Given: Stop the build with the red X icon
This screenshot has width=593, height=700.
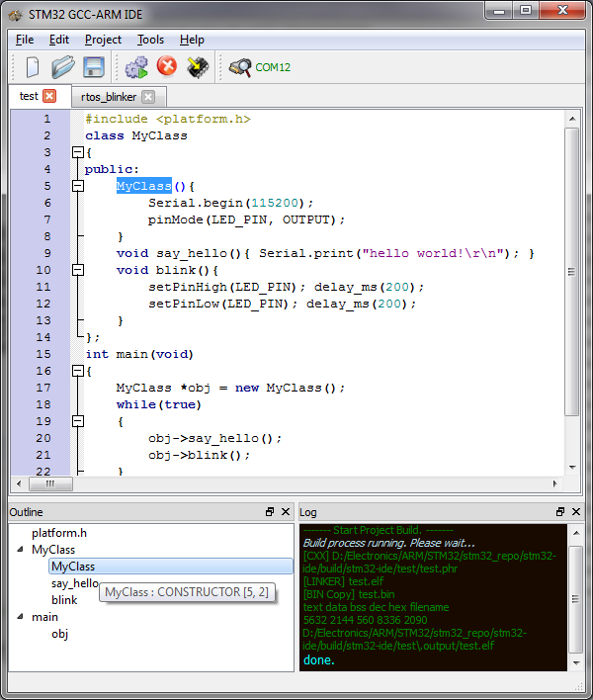Looking at the screenshot, I should (x=167, y=66).
